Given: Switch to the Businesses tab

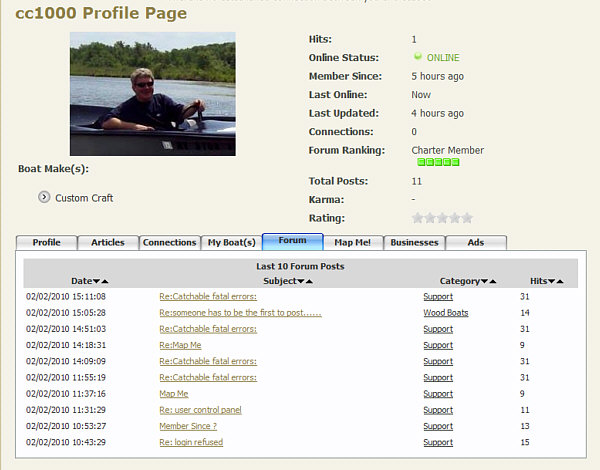Looking at the screenshot, I should (414, 243).
